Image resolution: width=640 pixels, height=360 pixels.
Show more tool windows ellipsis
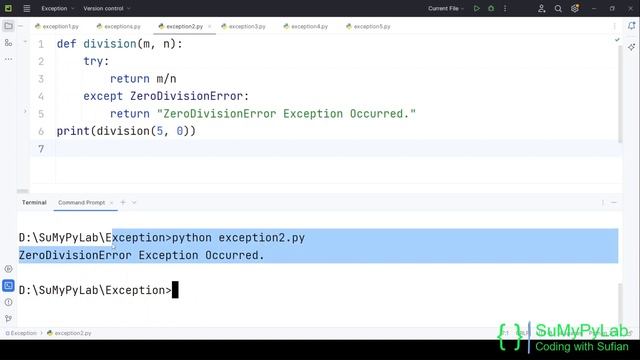point(8,59)
